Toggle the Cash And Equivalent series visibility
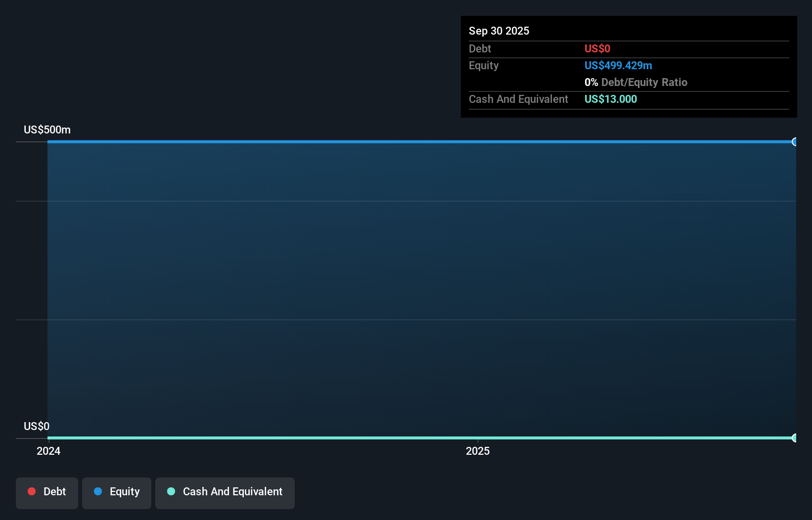This screenshot has width=812, height=520. click(x=225, y=492)
